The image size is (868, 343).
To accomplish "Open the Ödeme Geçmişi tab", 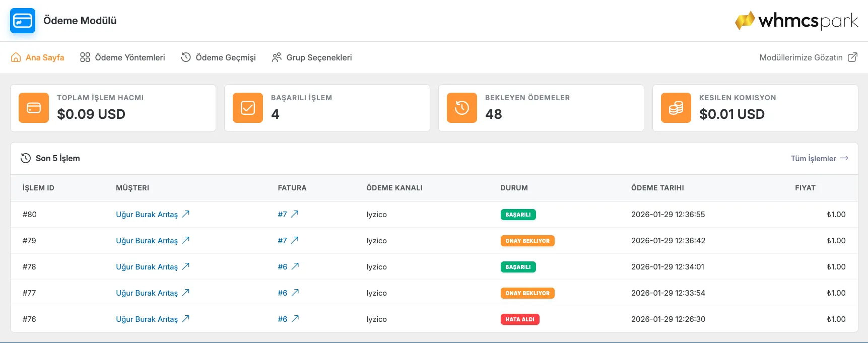I will [218, 57].
